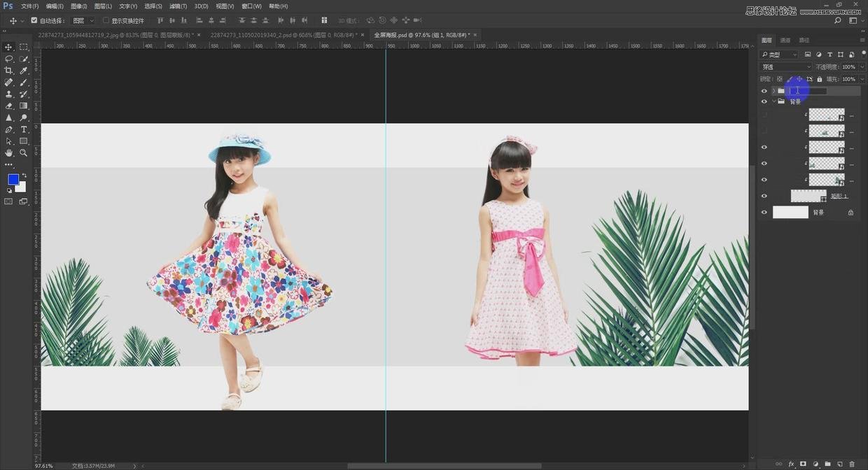Click the Lasso tool
Screen dimensions: 868x470
[8, 59]
